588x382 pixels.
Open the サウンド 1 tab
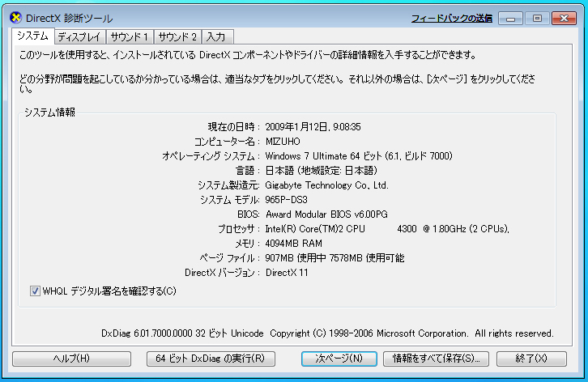tap(129, 36)
